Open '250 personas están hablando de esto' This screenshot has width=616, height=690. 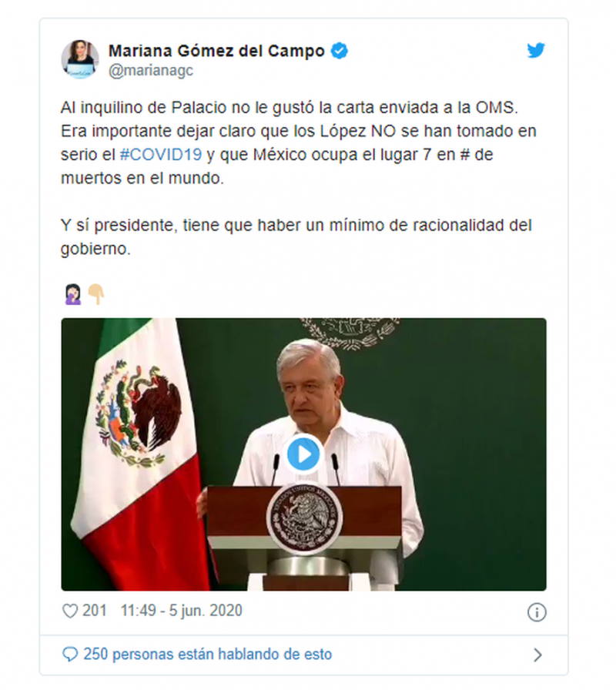pos(208,655)
